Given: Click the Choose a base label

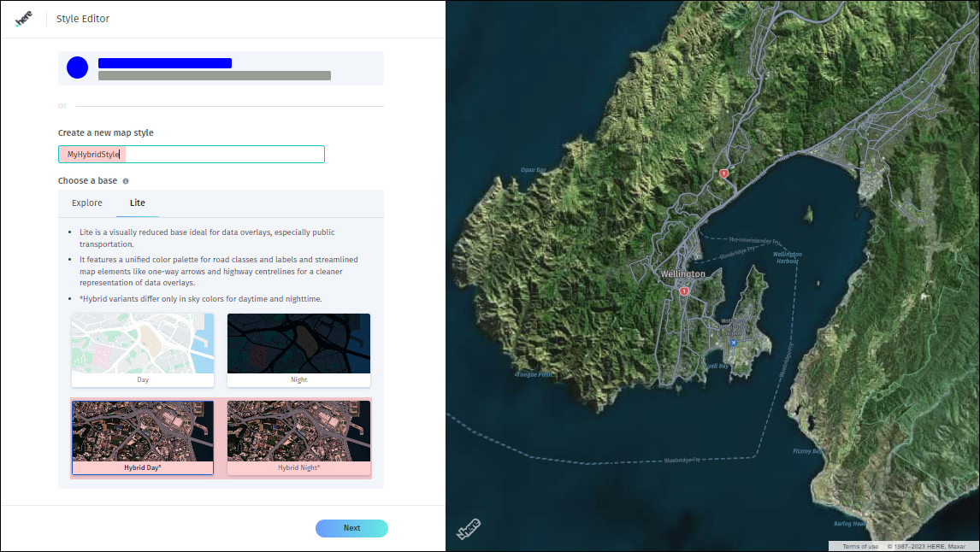Looking at the screenshot, I should point(87,181).
